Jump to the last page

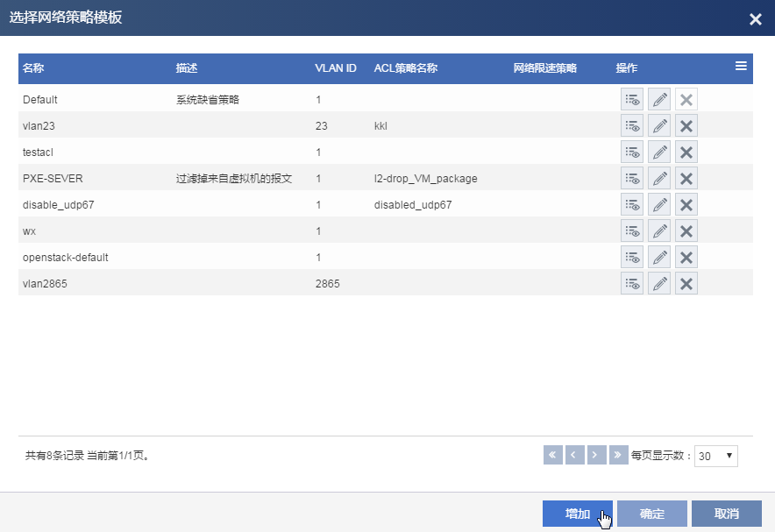619,455
